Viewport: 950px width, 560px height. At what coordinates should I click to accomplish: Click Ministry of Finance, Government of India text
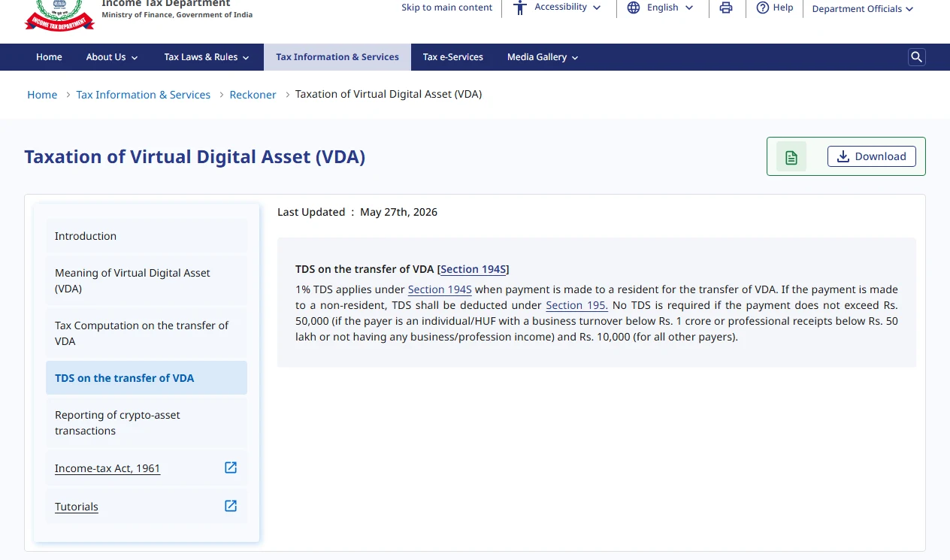click(177, 15)
